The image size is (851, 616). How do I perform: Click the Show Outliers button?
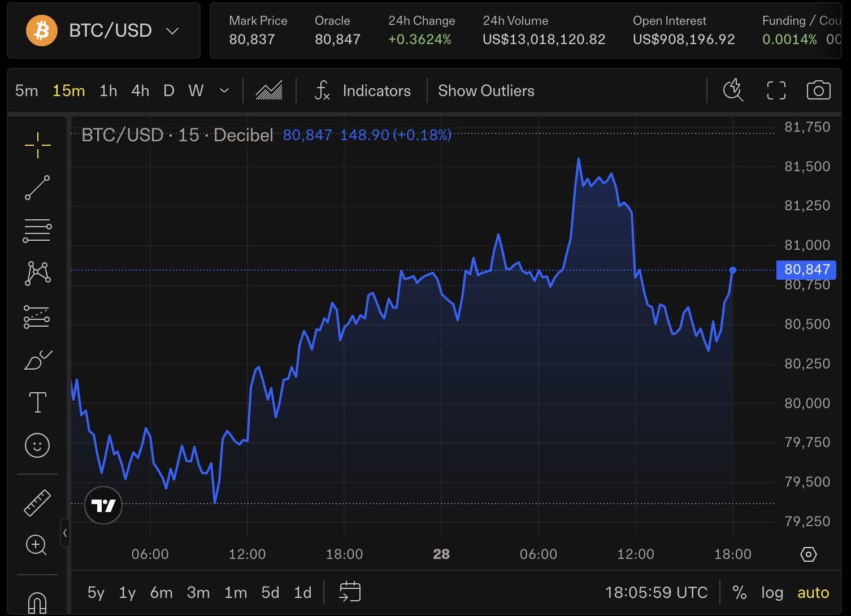tap(486, 90)
